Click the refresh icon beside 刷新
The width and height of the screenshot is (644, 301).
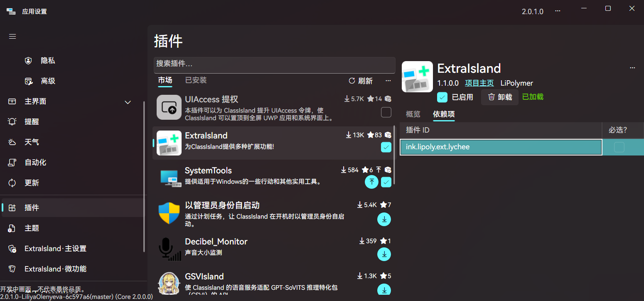click(352, 81)
